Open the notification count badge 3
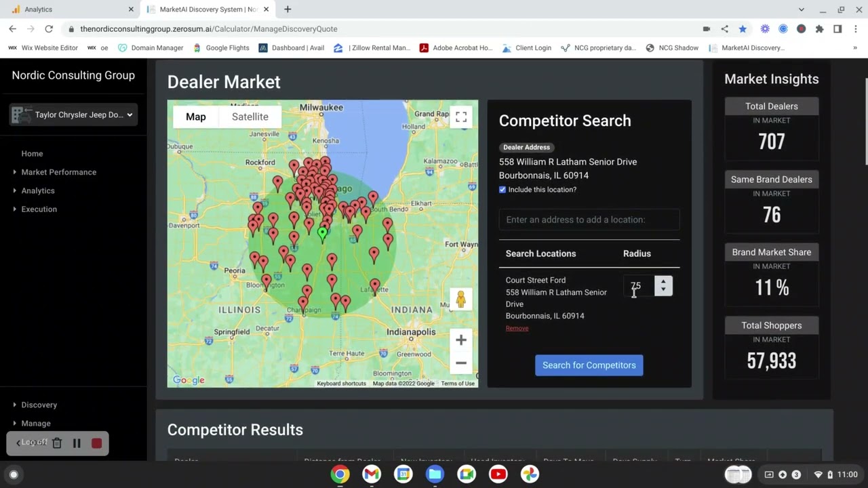Viewport: 868px width, 488px height. pos(796,474)
